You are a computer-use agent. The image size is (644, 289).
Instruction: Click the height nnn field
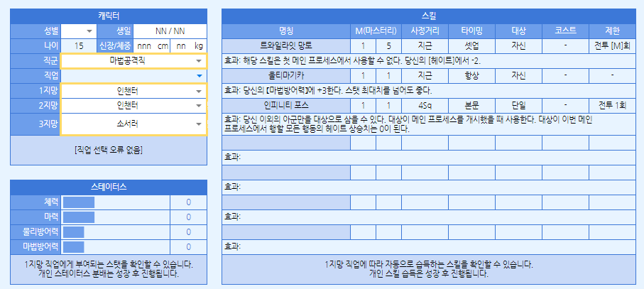click(x=144, y=46)
